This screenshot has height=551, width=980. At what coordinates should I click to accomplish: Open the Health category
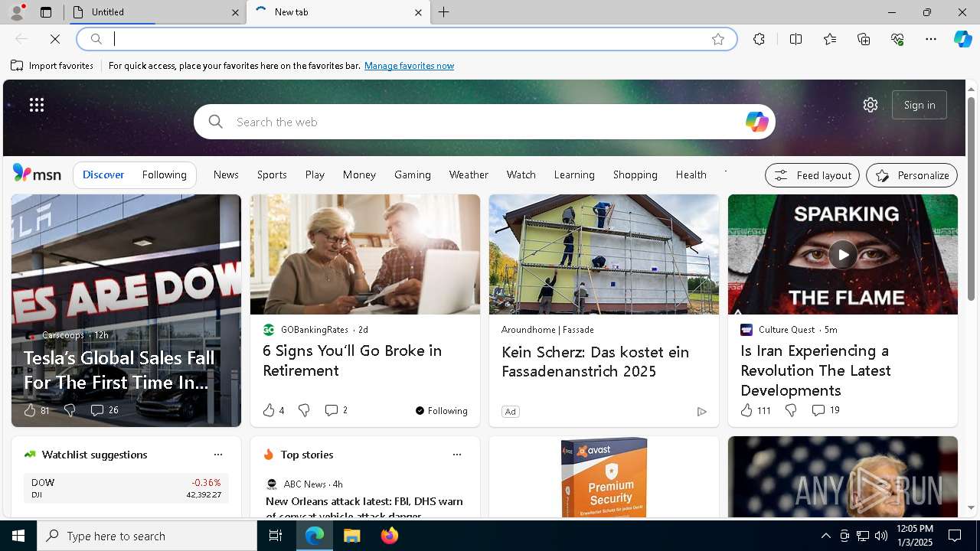(x=691, y=174)
